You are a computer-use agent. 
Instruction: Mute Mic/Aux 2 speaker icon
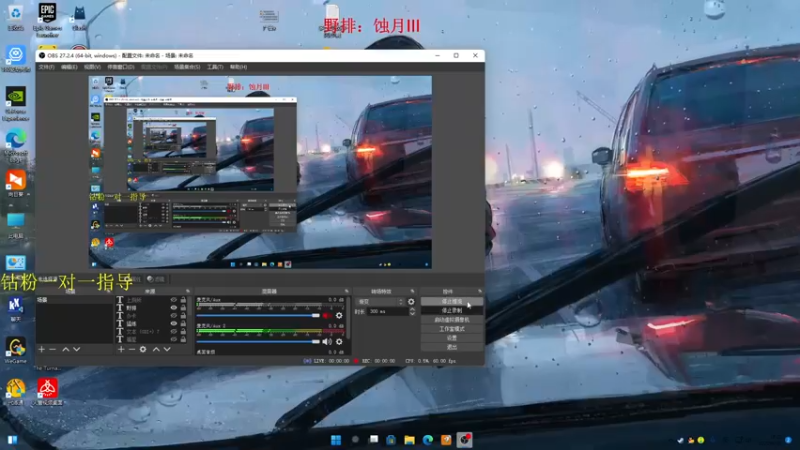pyautogui.click(x=327, y=341)
